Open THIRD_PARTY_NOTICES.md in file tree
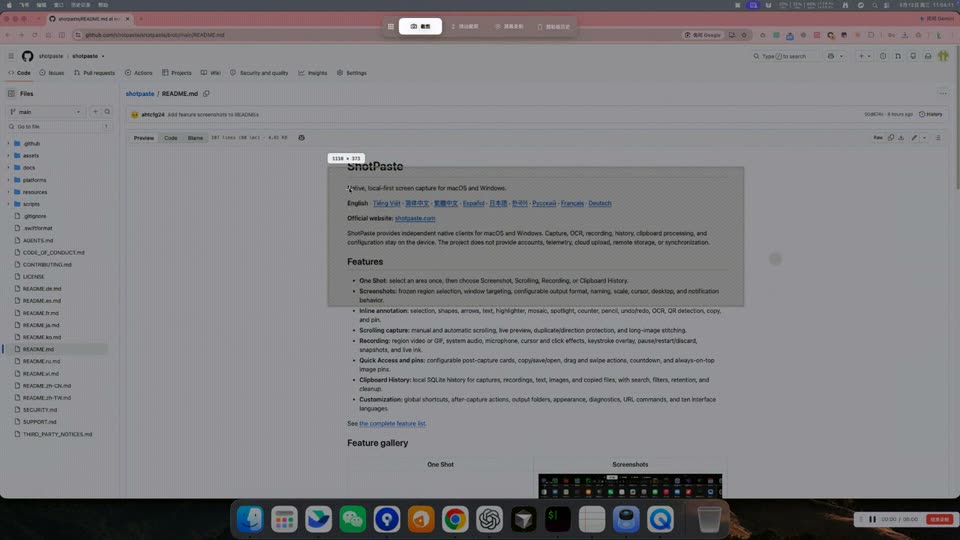The image size is (960, 540). tap(58, 434)
